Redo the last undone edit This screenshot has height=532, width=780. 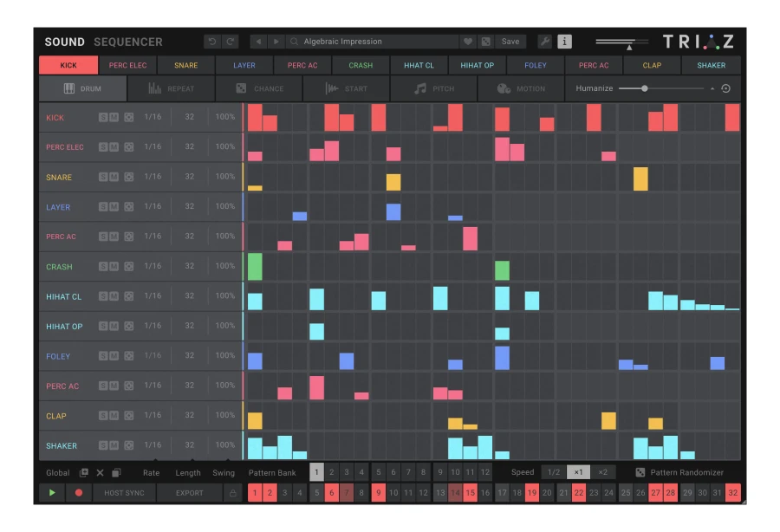231,42
